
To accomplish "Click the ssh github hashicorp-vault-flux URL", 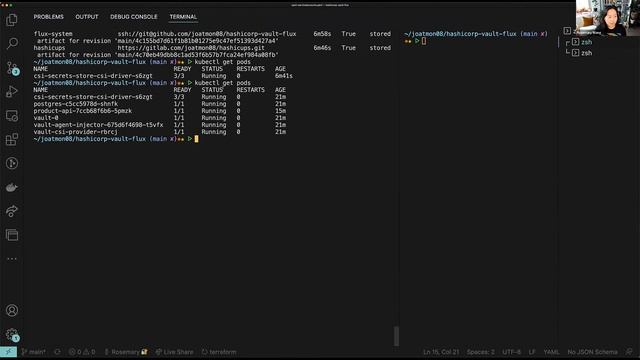I will pos(207,34).
